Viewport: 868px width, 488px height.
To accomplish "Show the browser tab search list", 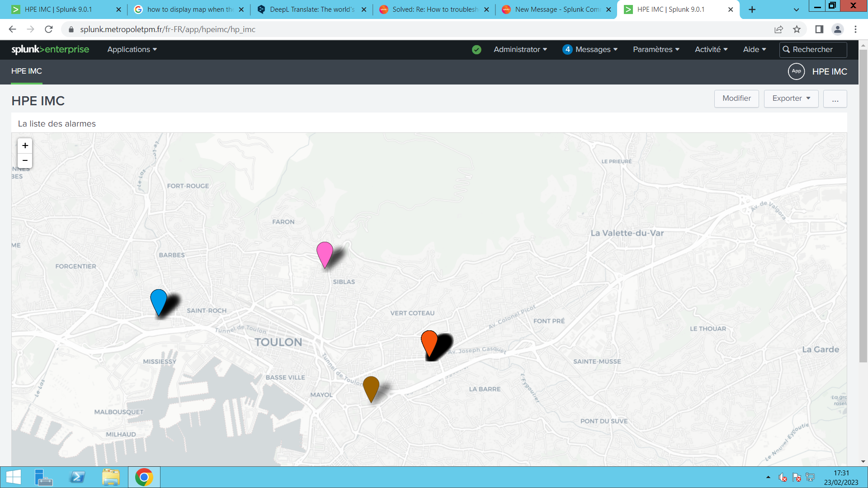I will click(x=796, y=9).
